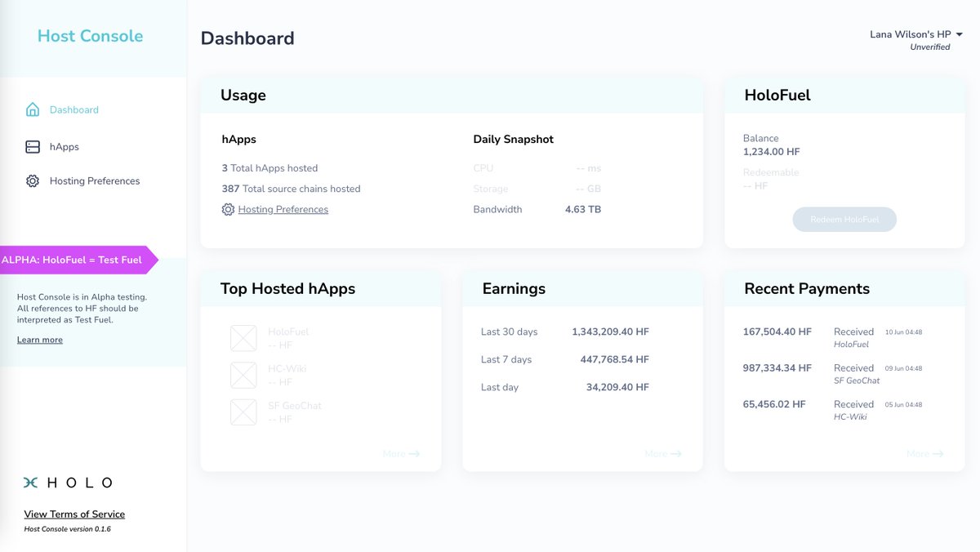Open hApps page from sidebar menu
980x552 pixels.
(65, 147)
